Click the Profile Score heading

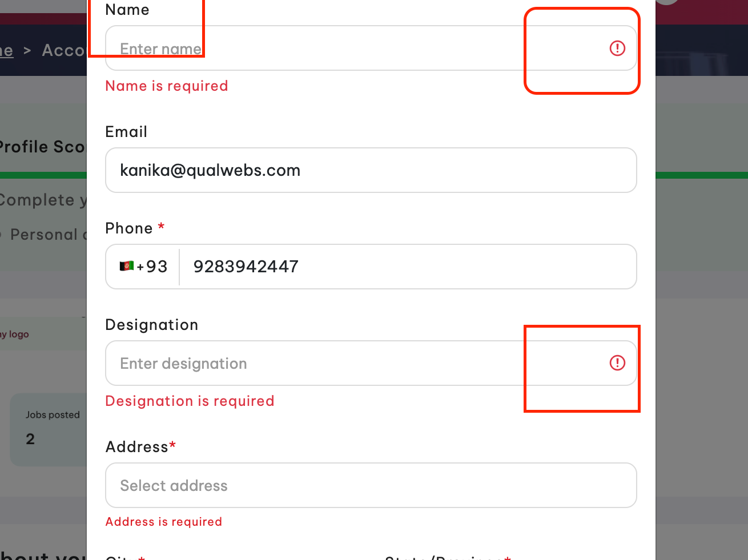[42, 147]
